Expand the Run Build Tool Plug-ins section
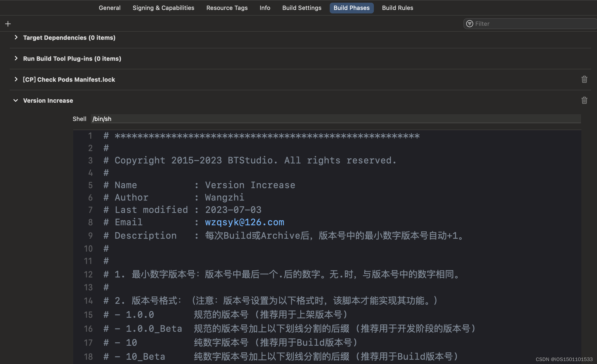This screenshot has height=364, width=597. tap(16, 59)
